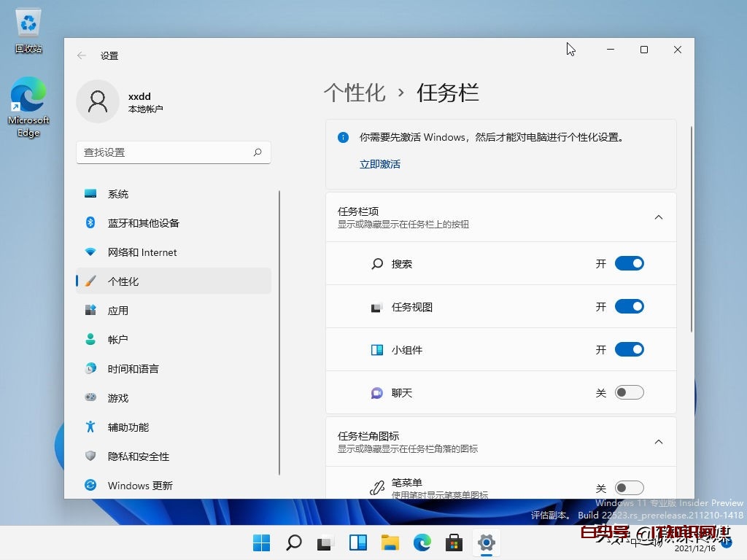The width and height of the screenshot is (747, 560).
Task: Collapse the 任务栏项 section
Action: [x=658, y=217]
